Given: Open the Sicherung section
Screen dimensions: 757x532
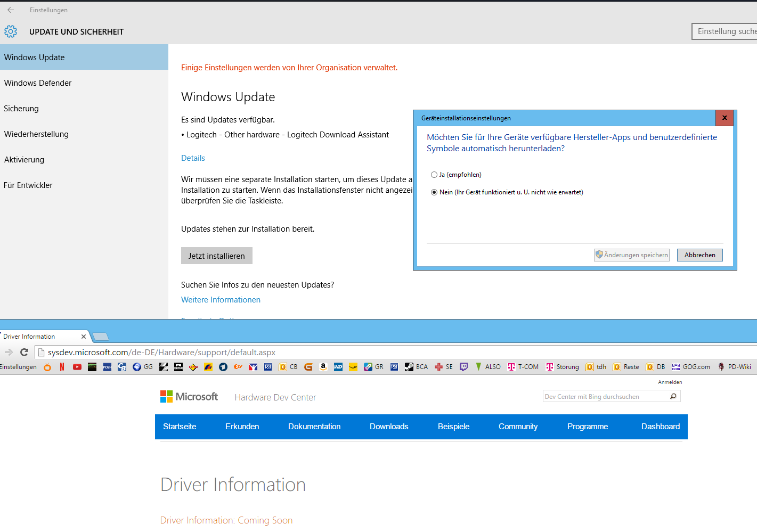Looking at the screenshot, I should pos(84,108).
